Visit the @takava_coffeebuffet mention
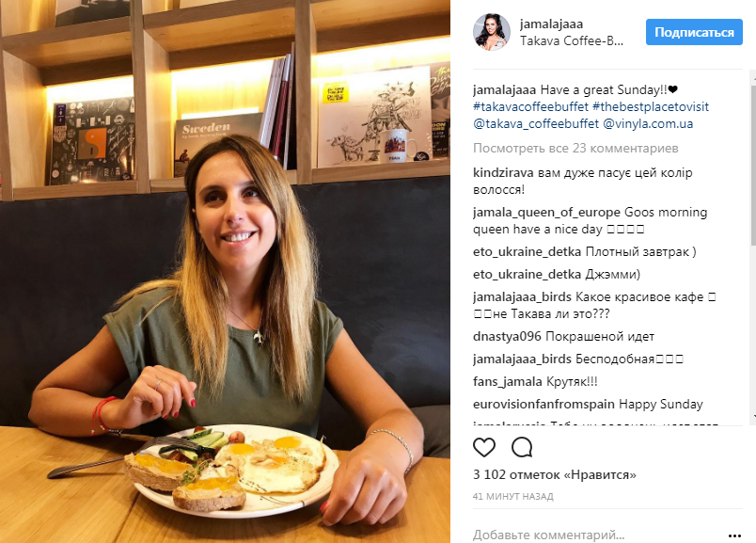 (x=536, y=123)
